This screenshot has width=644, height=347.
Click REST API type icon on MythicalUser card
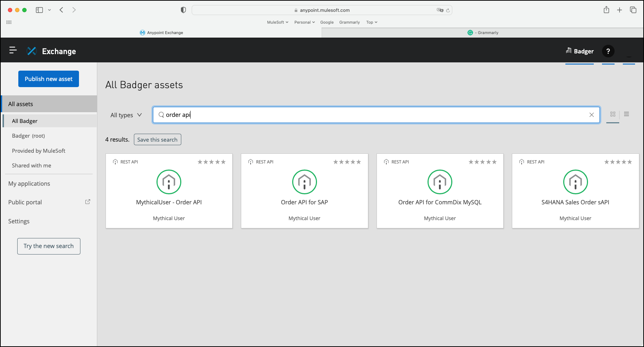pos(115,162)
